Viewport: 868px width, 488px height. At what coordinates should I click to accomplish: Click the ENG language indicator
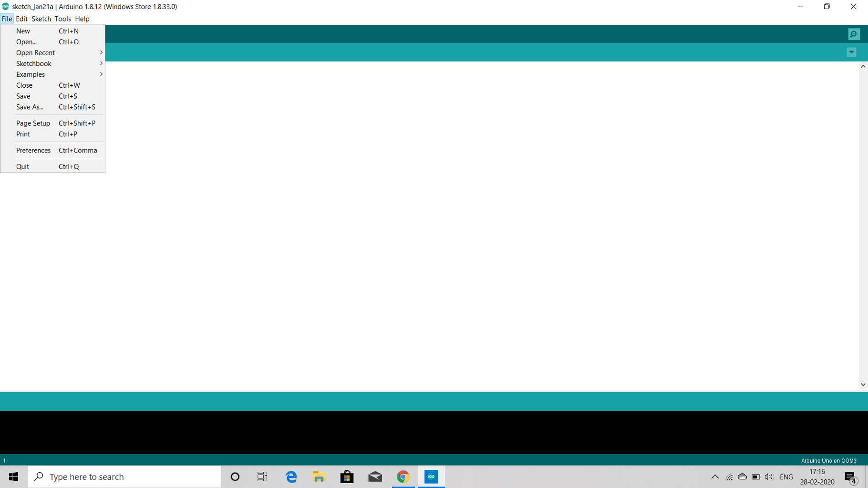point(786,477)
